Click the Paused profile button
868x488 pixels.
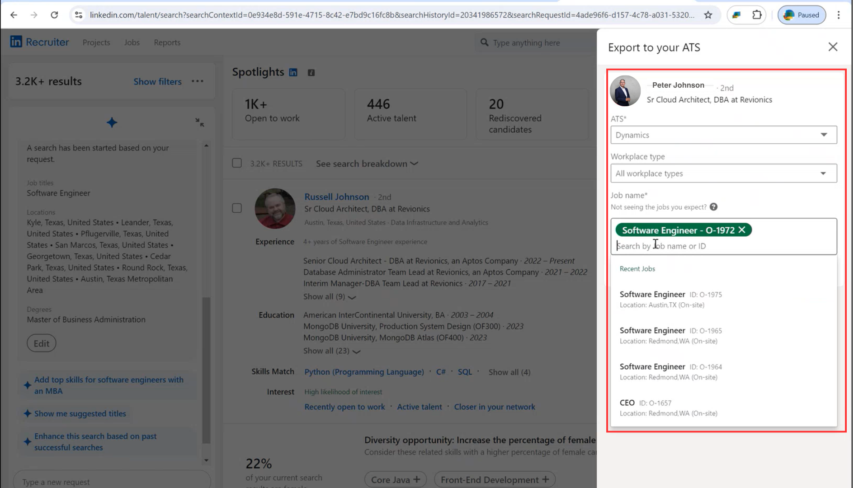[802, 15]
